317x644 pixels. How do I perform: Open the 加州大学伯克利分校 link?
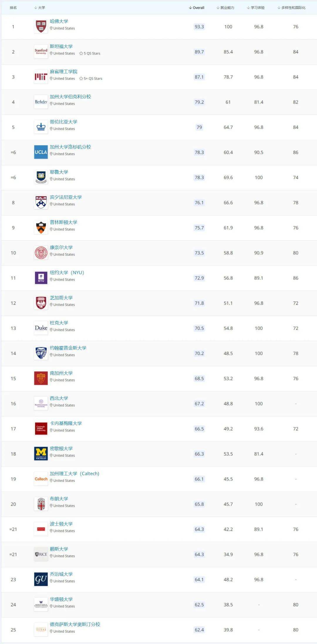point(70,97)
